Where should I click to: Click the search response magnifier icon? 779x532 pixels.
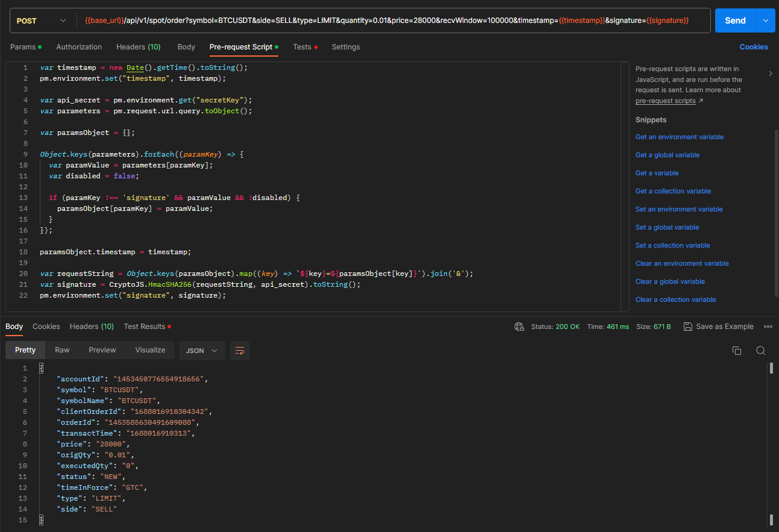click(761, 351)
